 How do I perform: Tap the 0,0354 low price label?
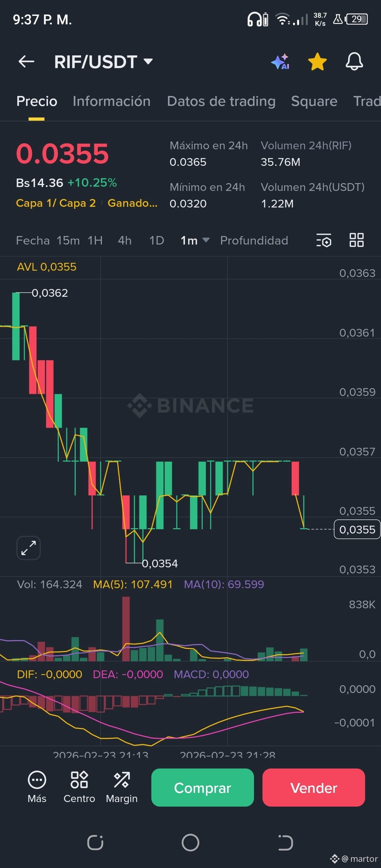160,563
